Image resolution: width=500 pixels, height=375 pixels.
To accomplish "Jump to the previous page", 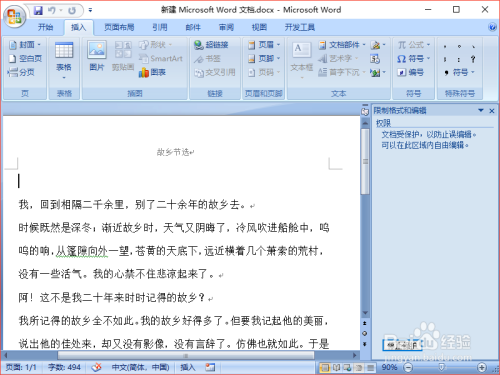I will 365,323.
